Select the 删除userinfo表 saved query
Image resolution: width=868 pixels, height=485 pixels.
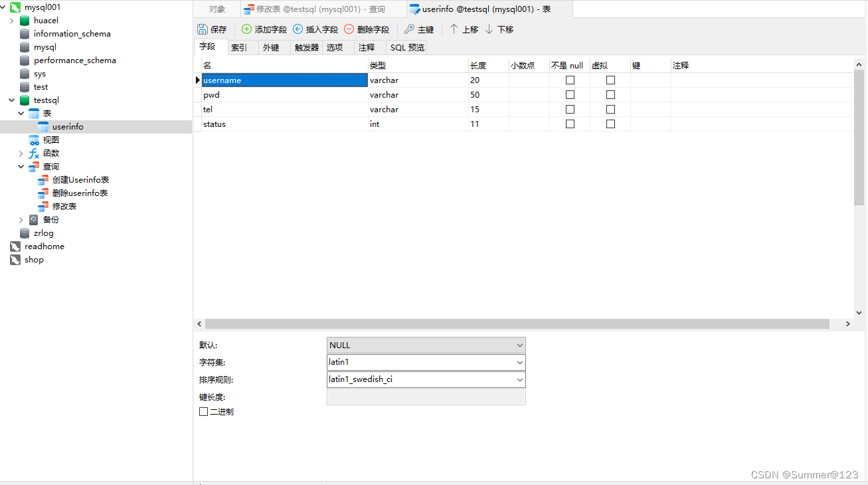point(80,193)
